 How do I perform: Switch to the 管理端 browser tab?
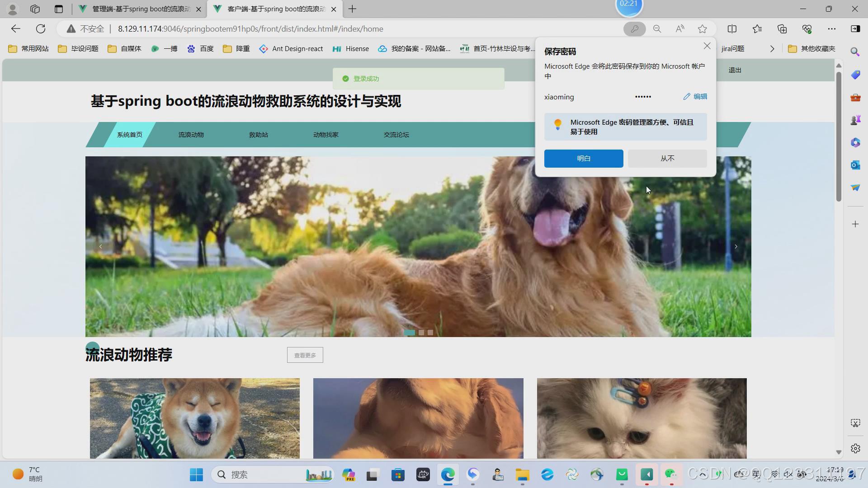pos(136,9)
